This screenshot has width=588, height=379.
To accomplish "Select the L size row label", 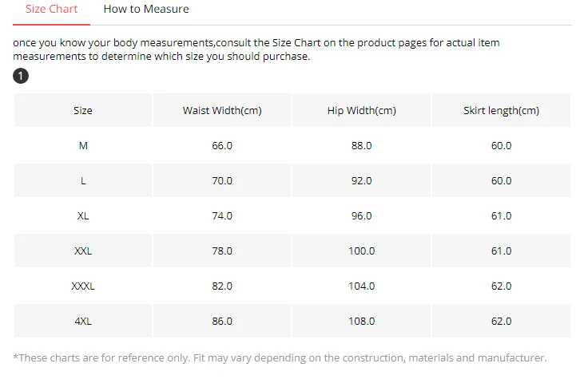I will [83, 181].
